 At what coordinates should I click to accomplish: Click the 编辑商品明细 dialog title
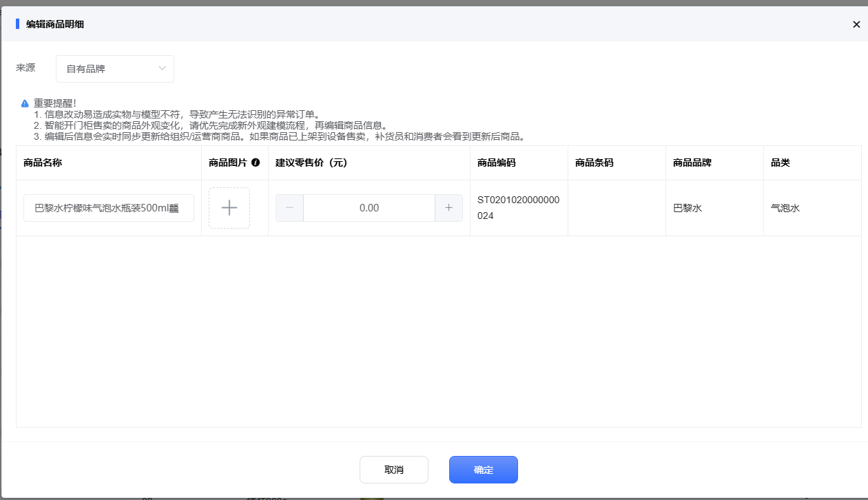pos(55,24)
